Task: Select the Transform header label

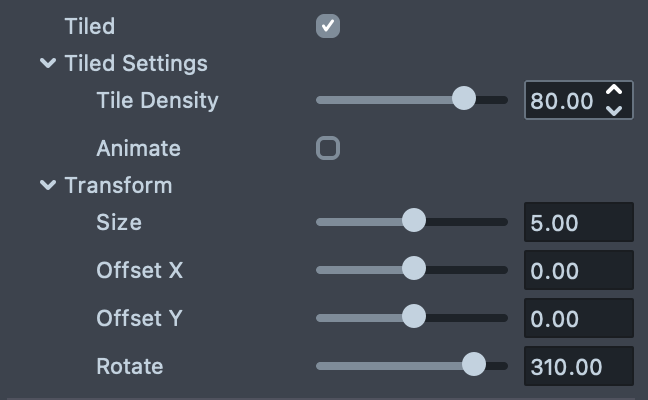Action: [118, 186]
